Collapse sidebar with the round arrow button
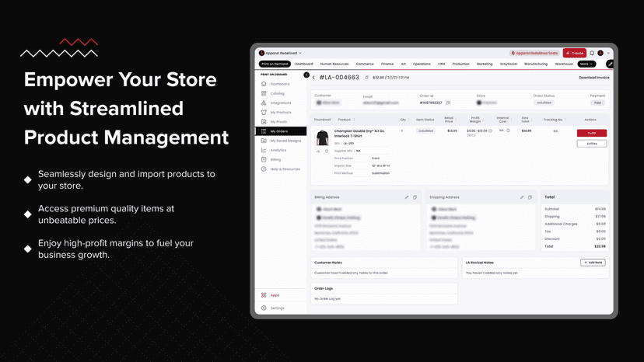This screenshot has width=644, height=362. (x=306, y=75)
